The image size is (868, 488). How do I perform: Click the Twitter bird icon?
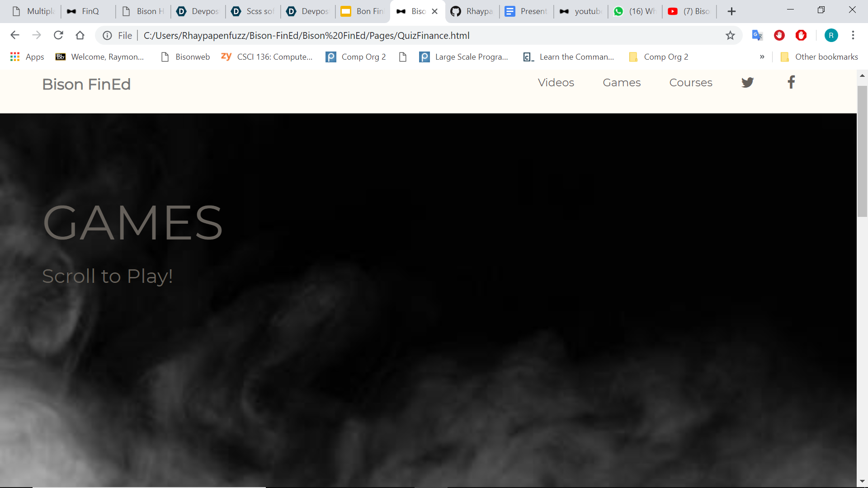coord(747,83)
